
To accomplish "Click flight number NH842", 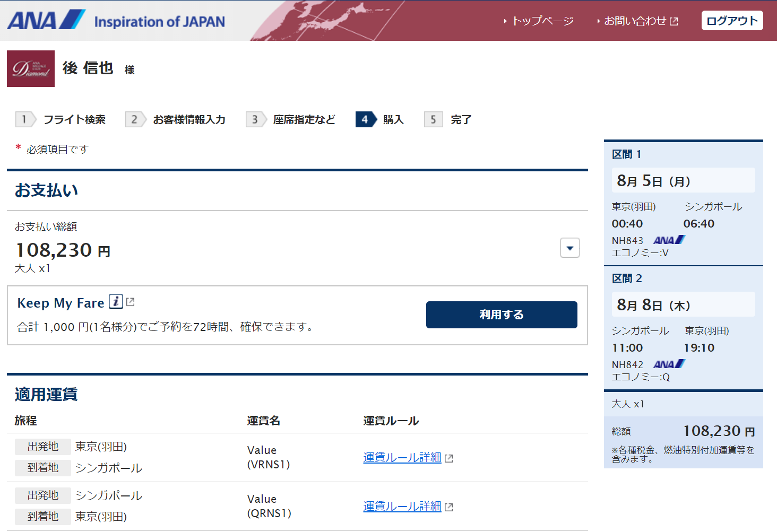I will click(x=627, y=365).
